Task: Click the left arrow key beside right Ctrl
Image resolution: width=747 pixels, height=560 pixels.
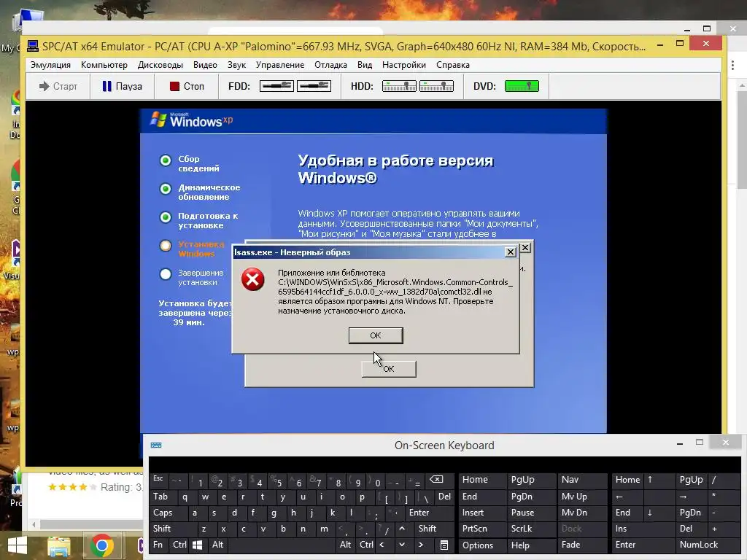Action: [x=382, y=545]
